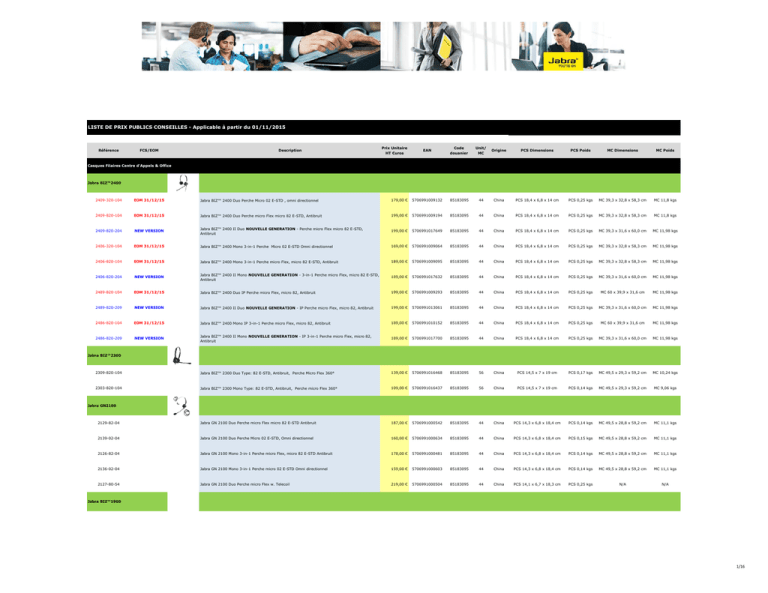Click 'EOM 31/12/15' in the 2409-320-104 row
The height and width of the screenshot is (593, 768).
click(x=149, y=200)
